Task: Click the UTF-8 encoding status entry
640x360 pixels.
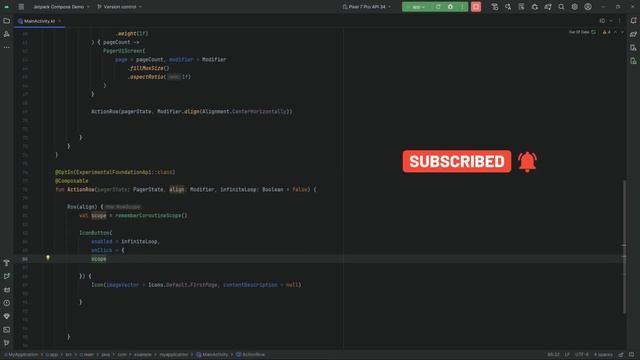Action: tap(581, 355)
